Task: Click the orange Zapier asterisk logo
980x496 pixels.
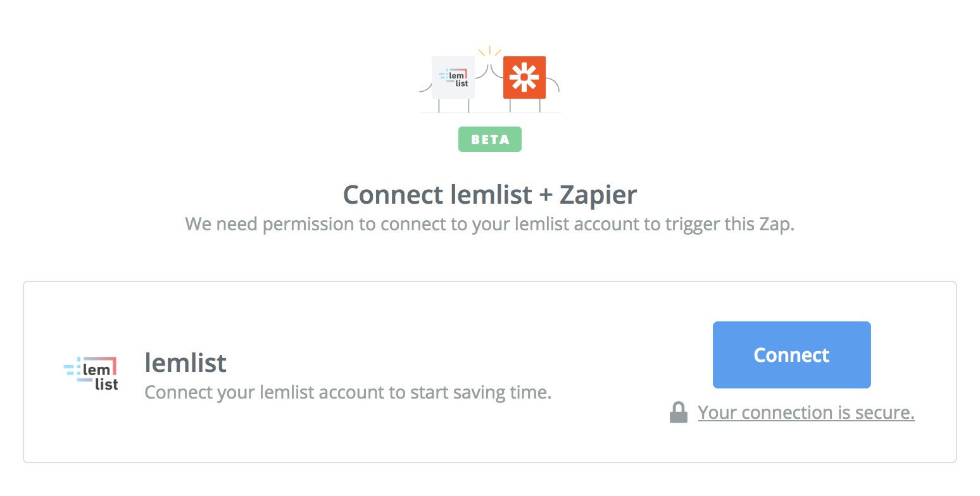Action: pos(524,77)
